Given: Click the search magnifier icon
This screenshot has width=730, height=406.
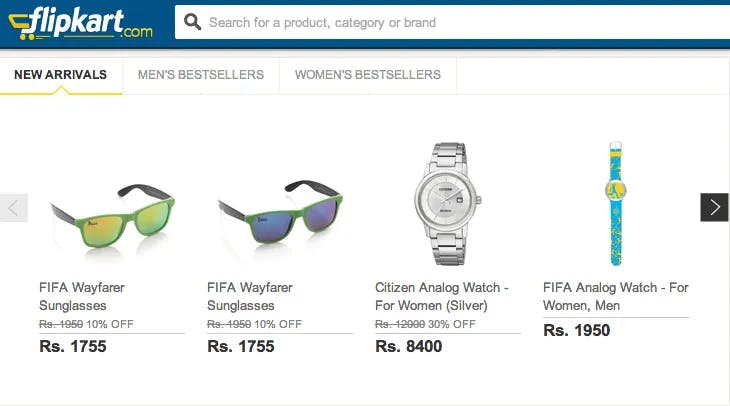Looking at the screenshot, I should [x=192, y=22].
